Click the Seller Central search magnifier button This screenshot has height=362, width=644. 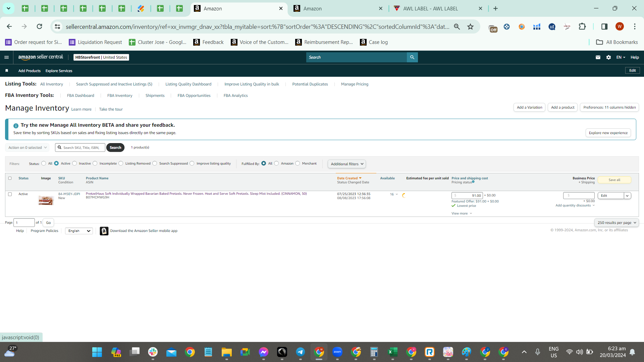412,57
